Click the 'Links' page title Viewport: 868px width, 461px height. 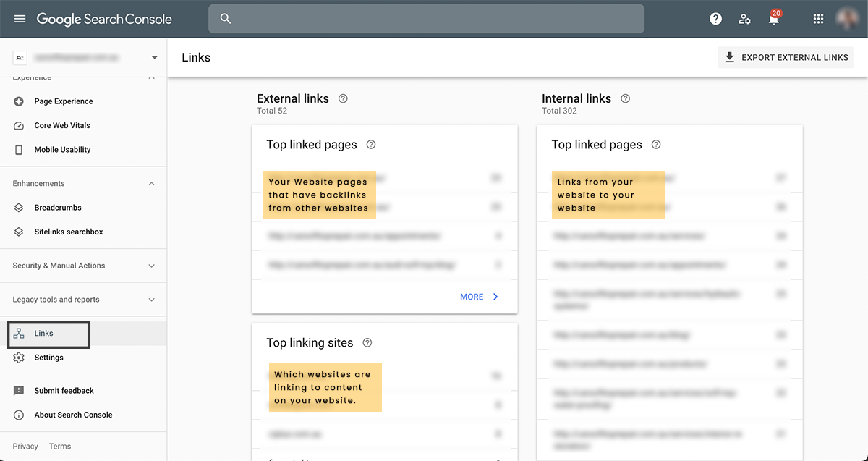point(196,58)
